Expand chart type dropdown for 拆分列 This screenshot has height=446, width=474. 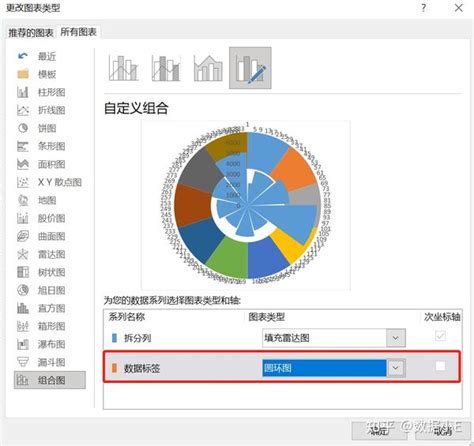pos(396,338)
